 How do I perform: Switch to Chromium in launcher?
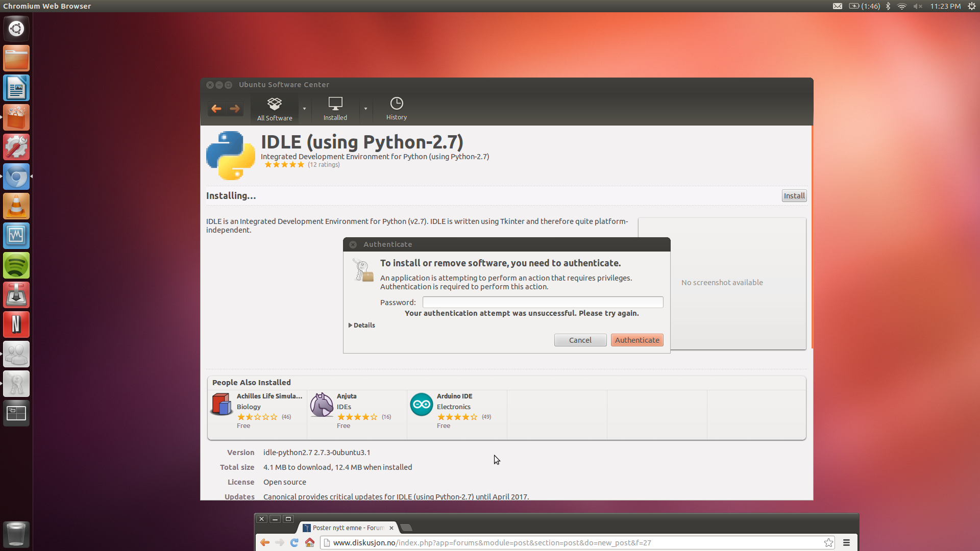tap(16, 177)
